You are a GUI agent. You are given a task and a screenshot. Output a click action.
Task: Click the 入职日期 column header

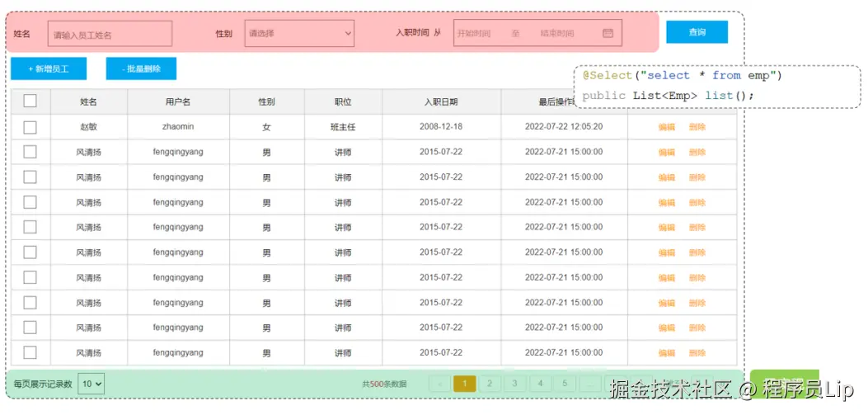[x=441, y=102]
